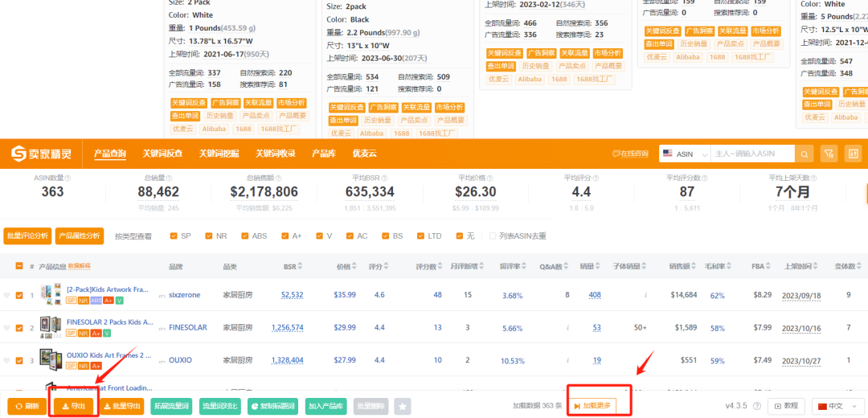Click the 产品属性分析 button
Screen dimensions: 868x418
coord(80,236)
